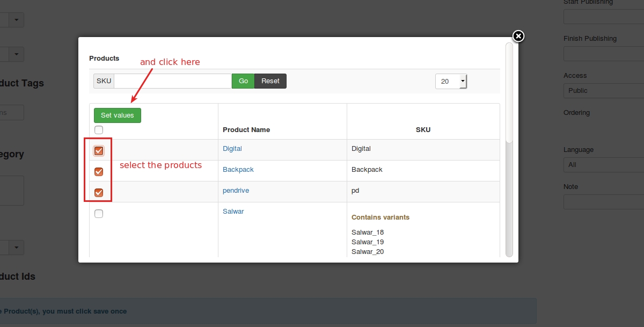Click the green Go button
This screenshot has width=644, height=327.
(x=243, y=81)
